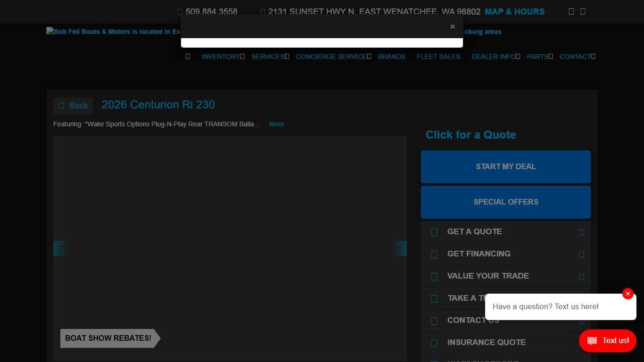Click the home icon in navigation bar
This screenshot has height=362, width=644.
tap(188, 57)
